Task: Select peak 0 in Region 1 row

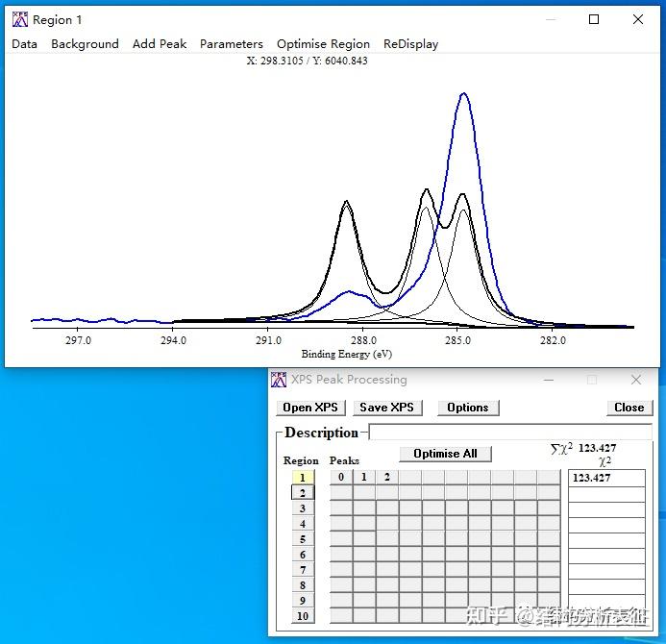Action: point(341,477)
